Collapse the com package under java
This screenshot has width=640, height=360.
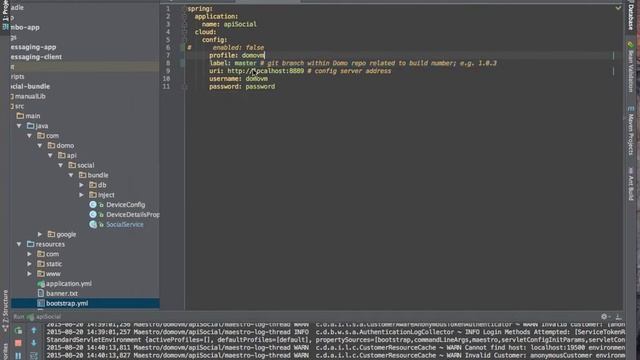tap(29, 136)
